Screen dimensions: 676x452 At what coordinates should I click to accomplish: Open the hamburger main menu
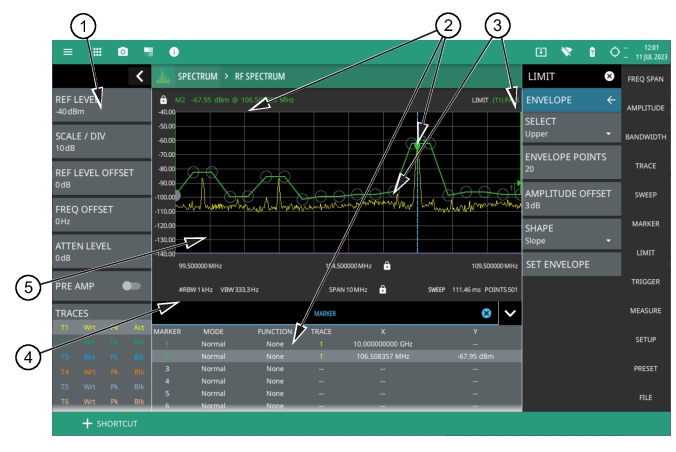(x=68, y=51)
